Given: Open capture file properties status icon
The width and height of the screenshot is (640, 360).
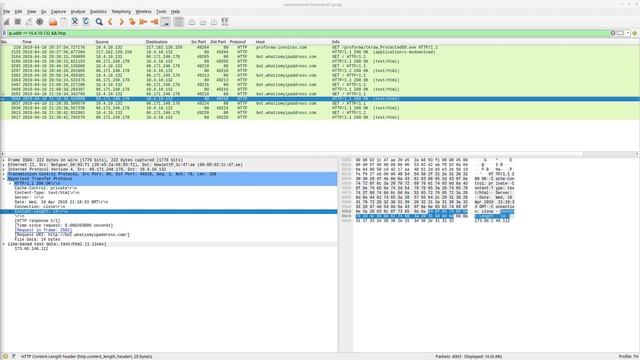Looking at the screenshot, I should [13, 356].
